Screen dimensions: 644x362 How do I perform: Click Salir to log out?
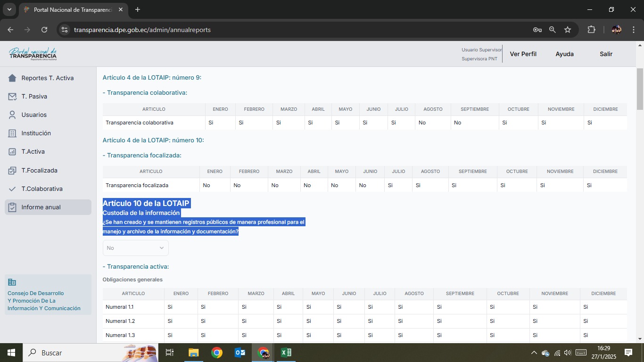point(606,54)
